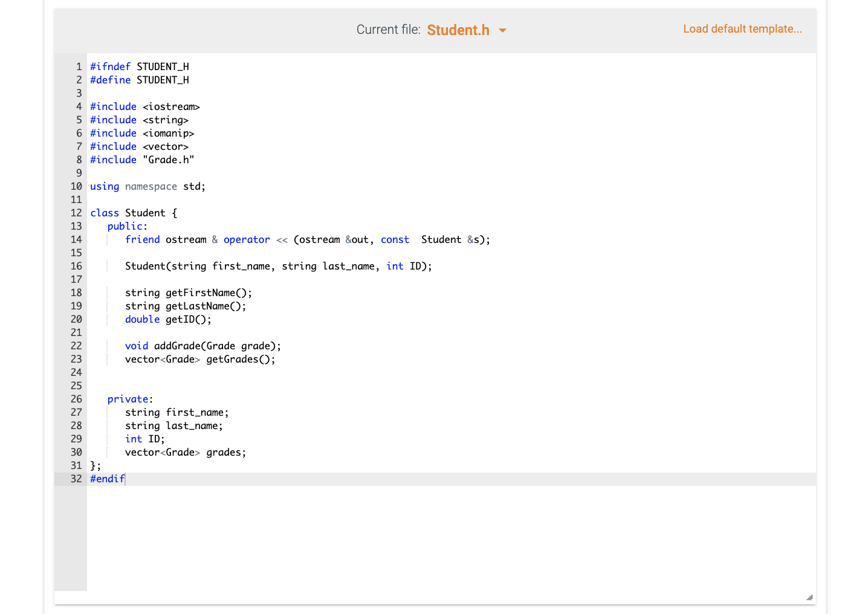Select the private: access specifier line

(x=129, y=399)
